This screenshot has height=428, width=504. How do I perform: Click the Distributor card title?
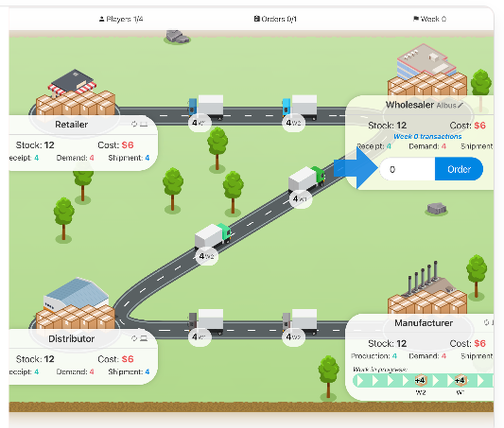(72, 339)
